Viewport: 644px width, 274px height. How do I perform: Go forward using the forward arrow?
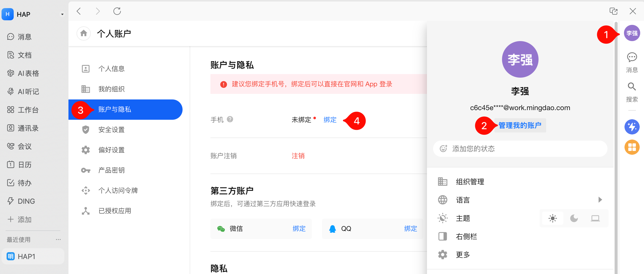click(98, 11)
